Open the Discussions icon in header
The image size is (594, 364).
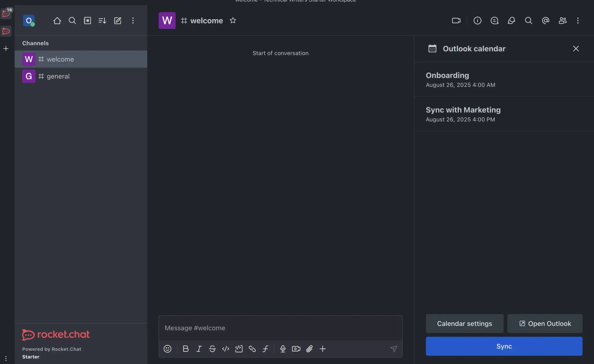[x=512, y=21]
